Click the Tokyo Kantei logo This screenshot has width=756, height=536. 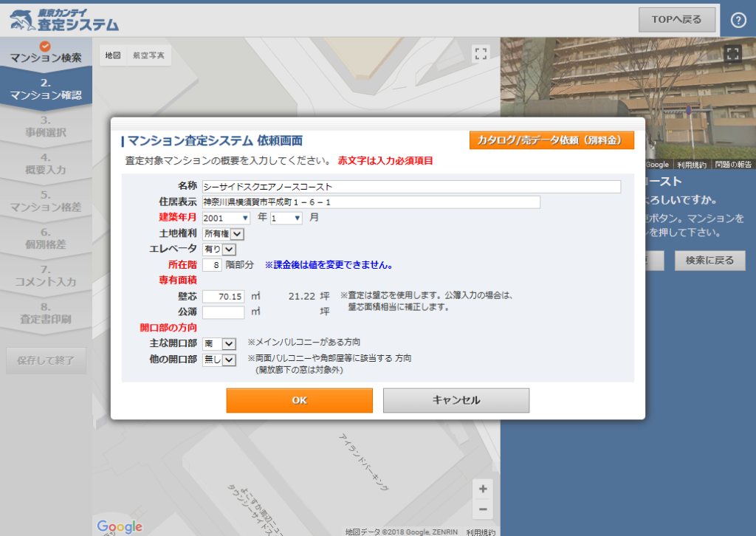click(x=65, y=19)
